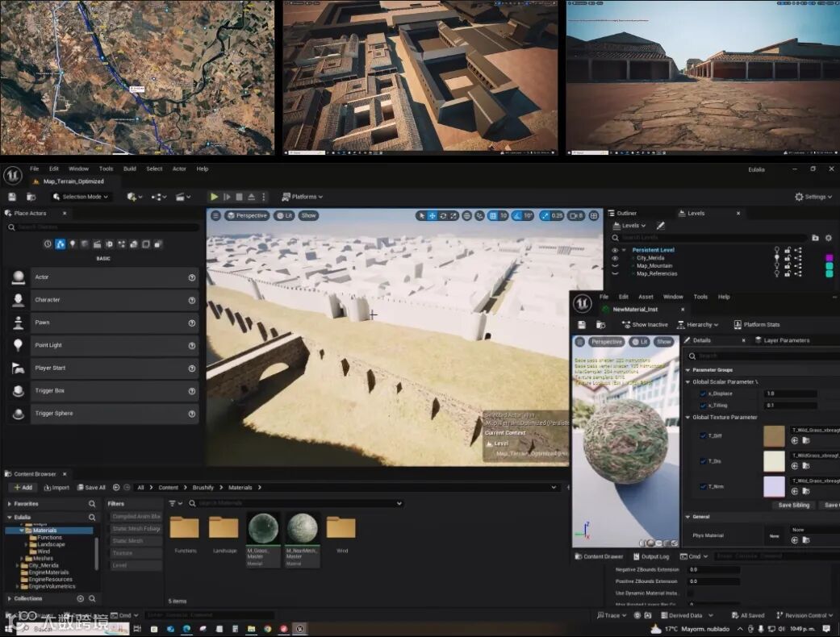This screenshot has height=637, width=840.
Task: Click the Save All button in Content Browser
Action: 90,487
